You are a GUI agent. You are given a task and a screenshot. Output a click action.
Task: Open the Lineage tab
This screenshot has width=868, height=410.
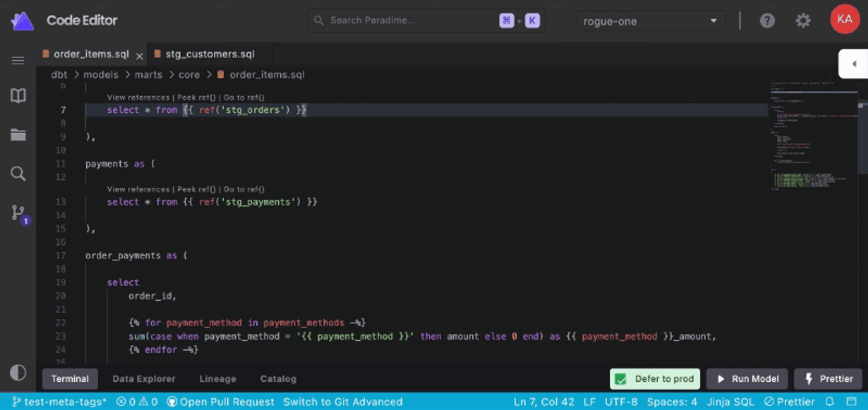[x=218, y=379]
